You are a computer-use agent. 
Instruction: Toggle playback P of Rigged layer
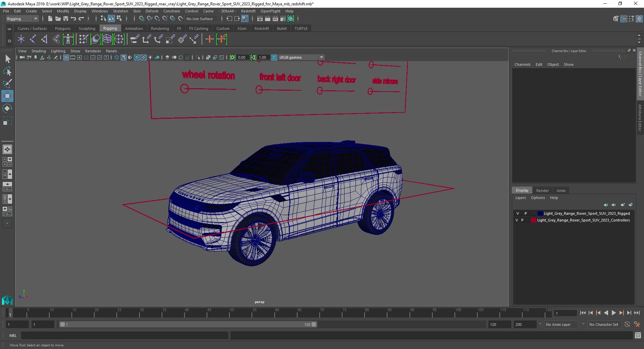click(526, 213)
